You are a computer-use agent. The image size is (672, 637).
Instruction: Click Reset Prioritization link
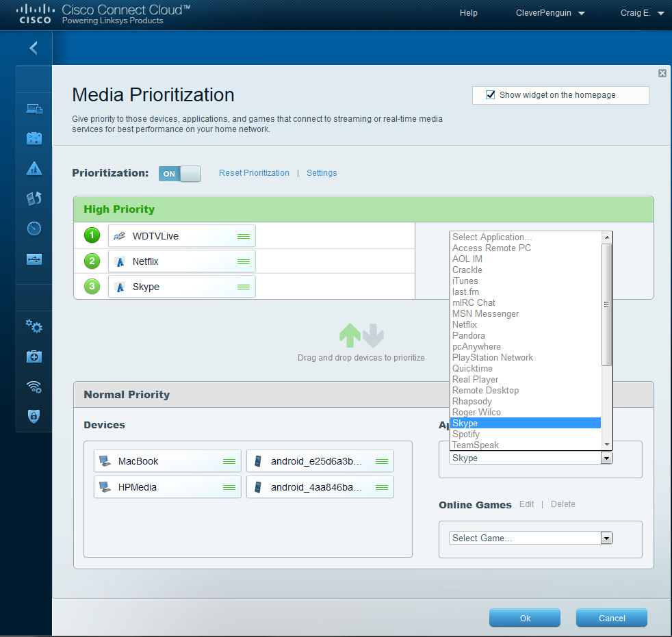pos(254,173)
